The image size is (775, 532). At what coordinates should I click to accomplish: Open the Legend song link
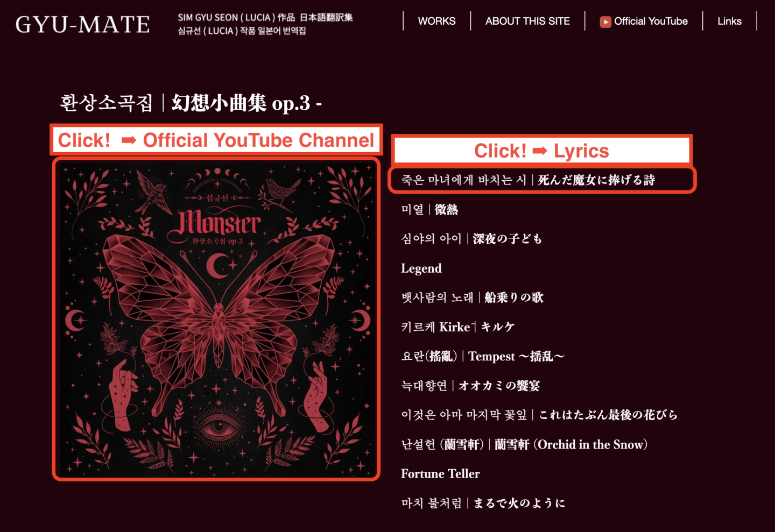[x=421, y=268]
